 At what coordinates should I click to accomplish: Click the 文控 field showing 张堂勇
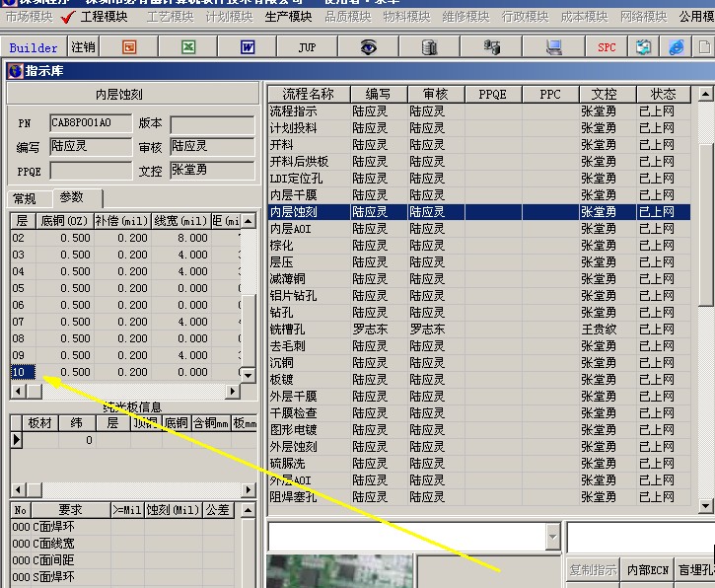coord(212,170)
